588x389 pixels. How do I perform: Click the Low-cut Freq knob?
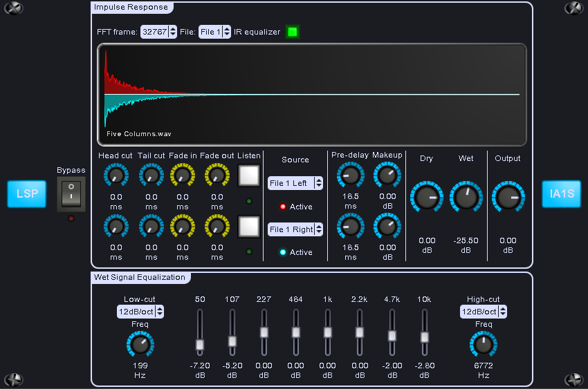[x=140, y=344]
